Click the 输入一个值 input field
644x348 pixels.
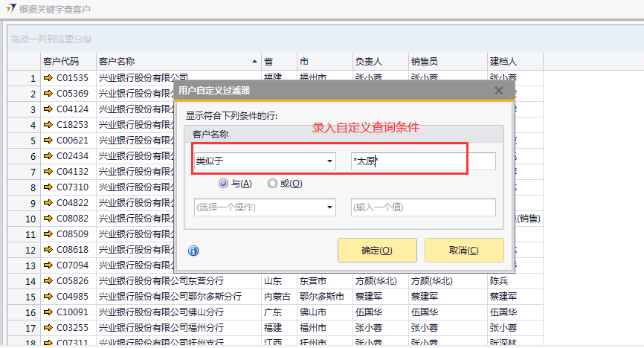click(423, 207)
